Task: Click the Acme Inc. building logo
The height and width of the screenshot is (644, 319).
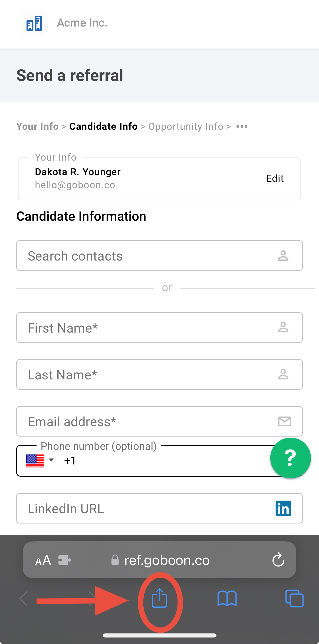Action: point(34,23)
